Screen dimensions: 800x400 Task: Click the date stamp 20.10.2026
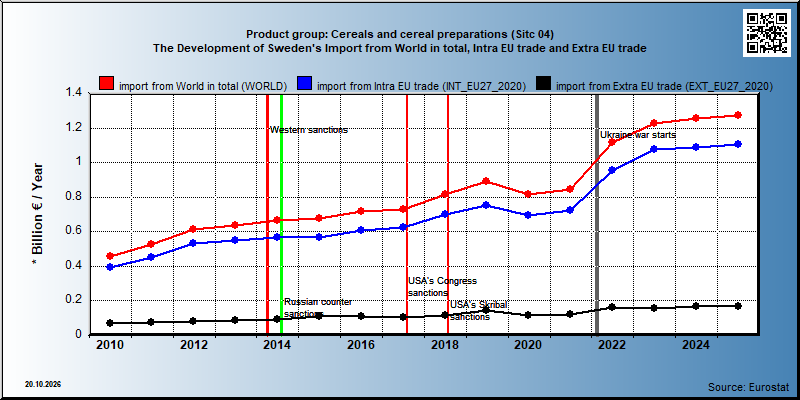[42, 384]
